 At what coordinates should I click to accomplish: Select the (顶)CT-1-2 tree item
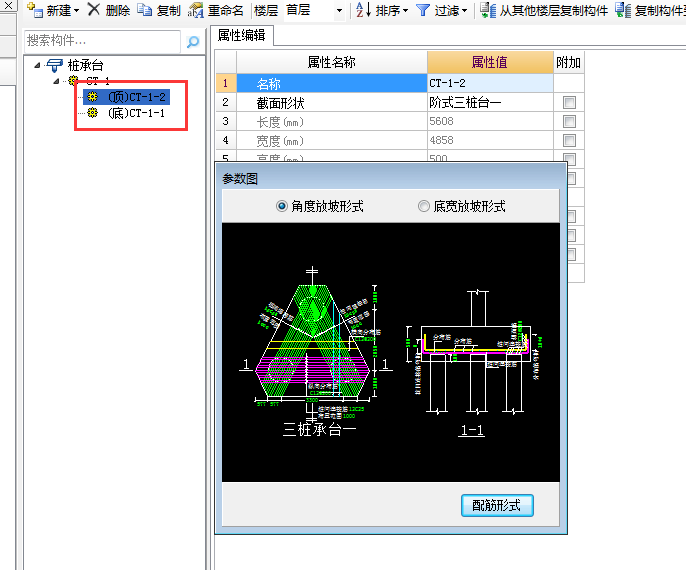[126, 97]
